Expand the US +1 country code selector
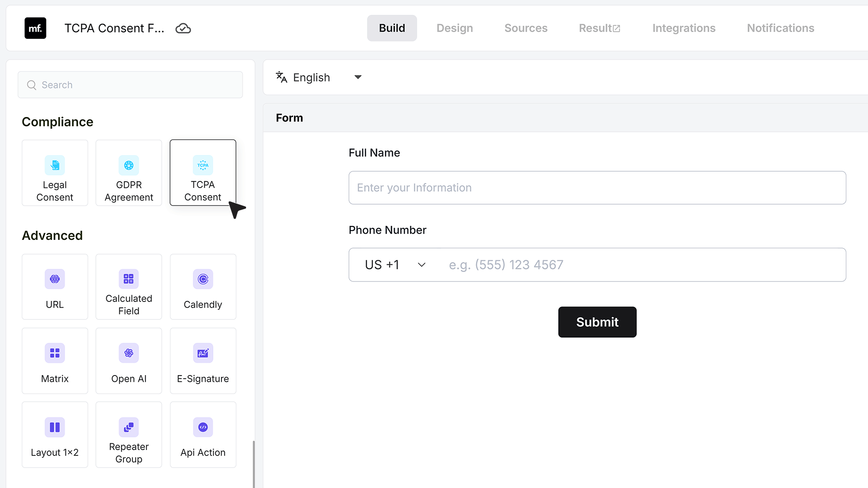This screenshot has width=868, height=488. tap(395, 265)
